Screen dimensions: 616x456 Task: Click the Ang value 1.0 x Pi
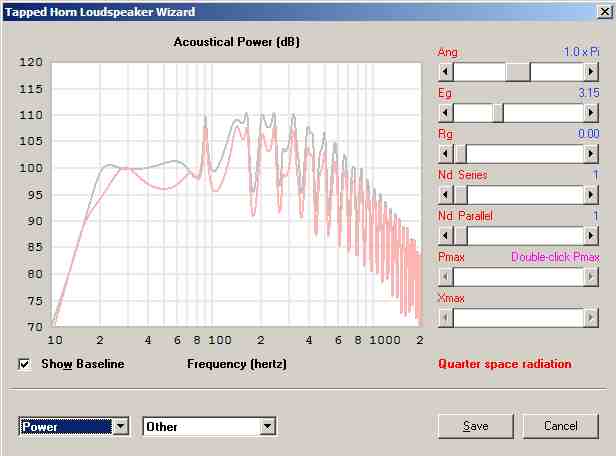581,51
